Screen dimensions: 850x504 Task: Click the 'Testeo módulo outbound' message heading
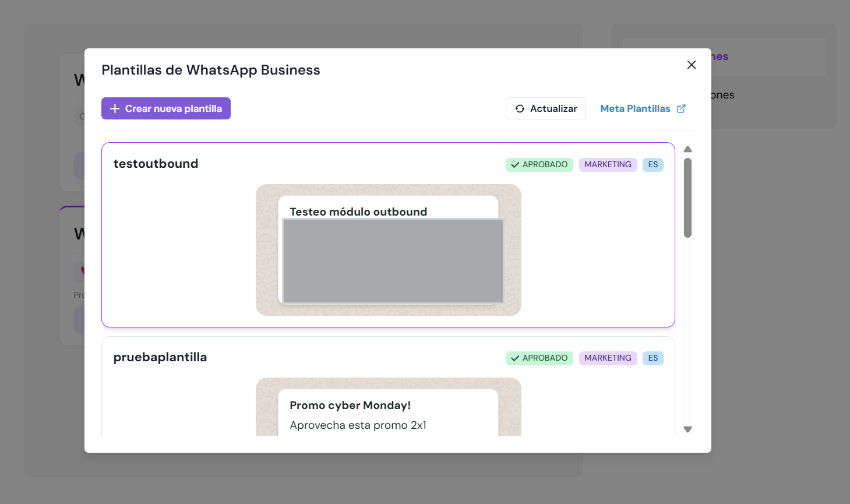pyautogui.click(x=358, y=212)
